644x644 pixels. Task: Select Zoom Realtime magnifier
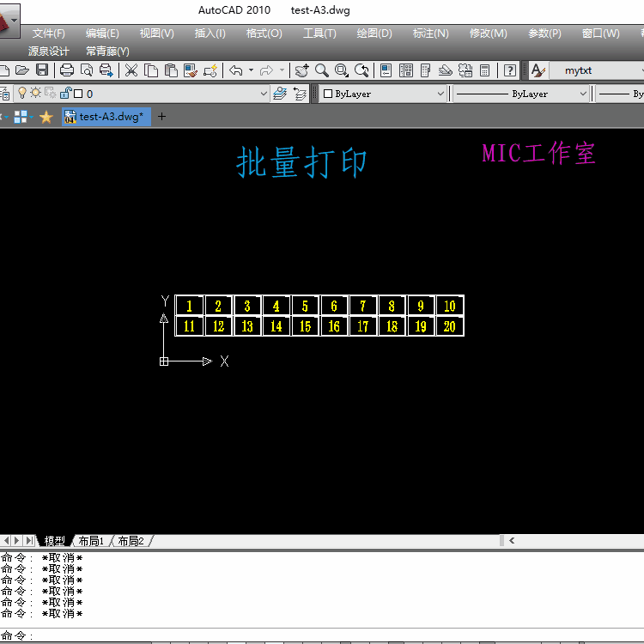click(x=322, y=70)
